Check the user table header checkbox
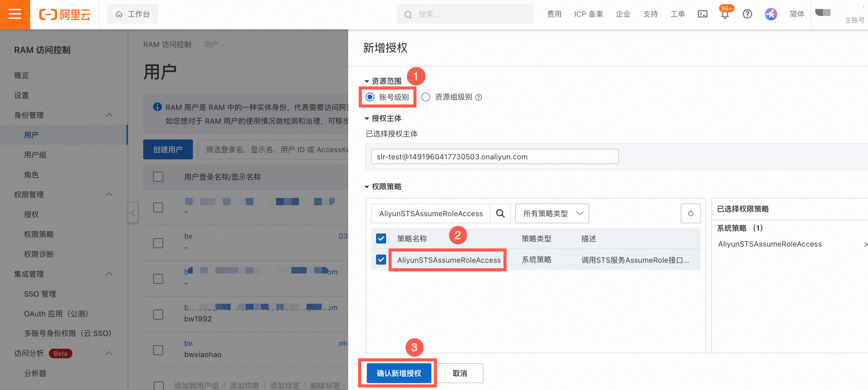Viewport: 868px width, 390px height. click(158, 177)
